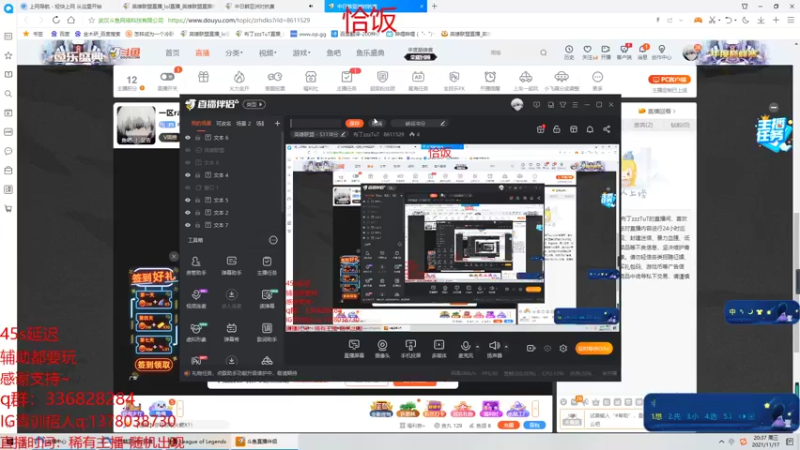The width and height of the screenshot is (800, 450).
Task: Toggle visibility of 文本 5 layer
Action: 188,200
